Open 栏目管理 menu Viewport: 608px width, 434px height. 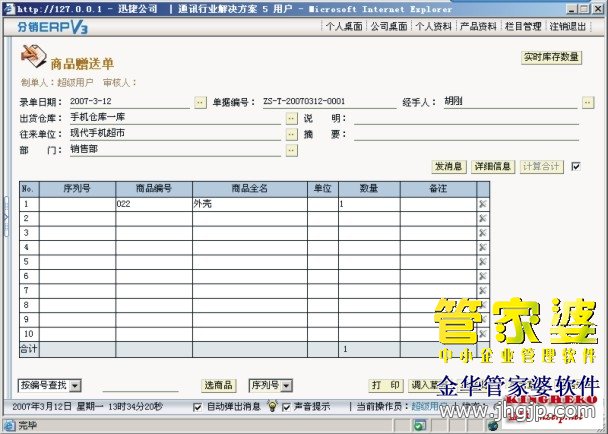[523, 26]
